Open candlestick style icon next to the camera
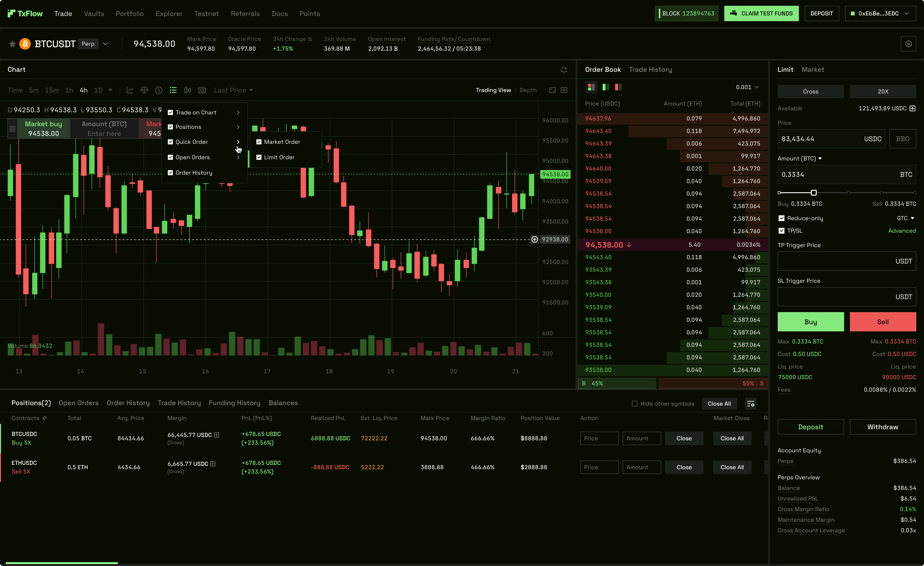This screenshot has width=924, height=566. click(187, 90)
